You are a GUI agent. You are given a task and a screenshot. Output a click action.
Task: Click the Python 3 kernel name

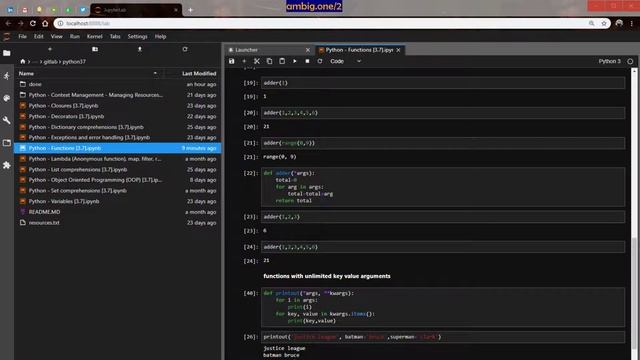click(x=609, y=61)
